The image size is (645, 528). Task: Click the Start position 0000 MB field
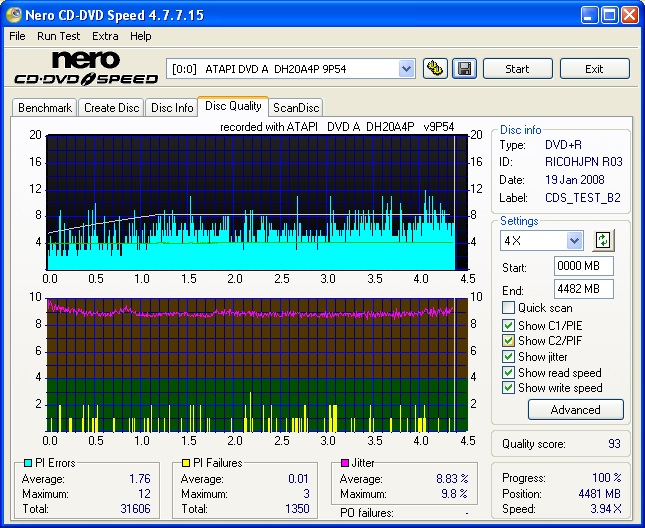[584, 266]
